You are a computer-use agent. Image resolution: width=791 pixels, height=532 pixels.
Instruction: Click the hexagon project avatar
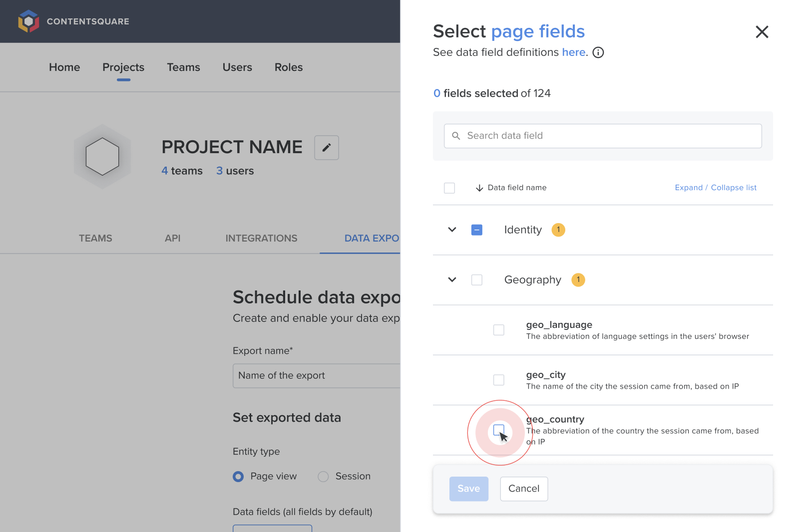pyautogui.click(x=102, y=157)
